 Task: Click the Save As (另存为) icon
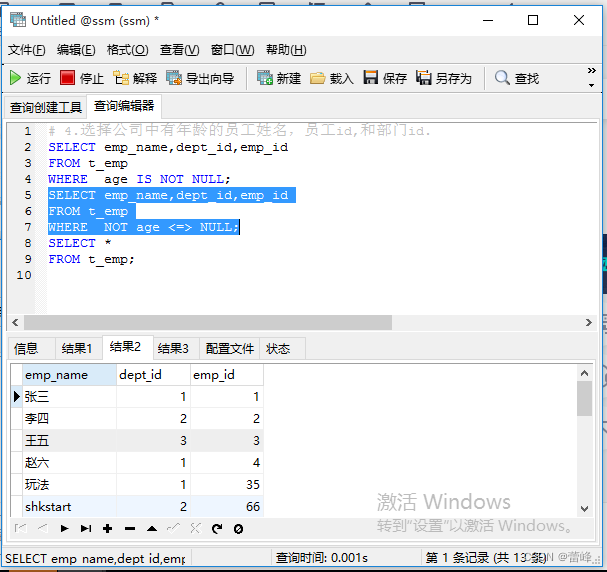click(x=424, y=78)
